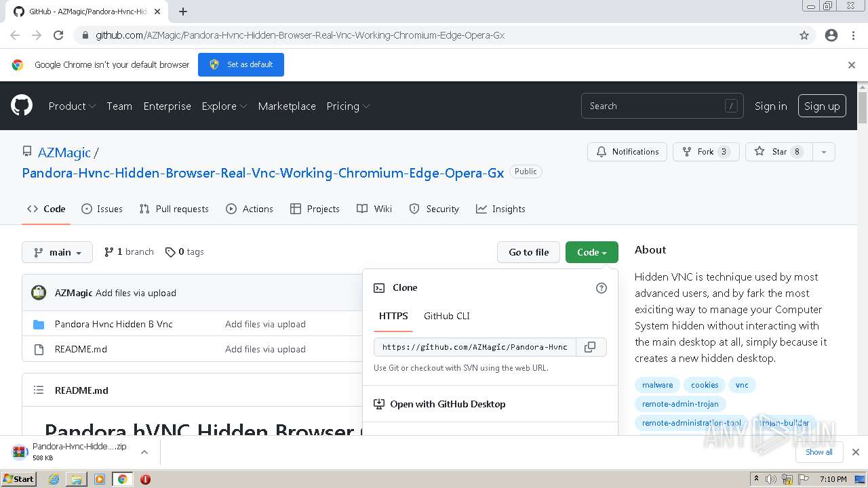Viewport: 868px width, 488px height.
Task: Open the README outline list icon
Action: tap(39, 390)
